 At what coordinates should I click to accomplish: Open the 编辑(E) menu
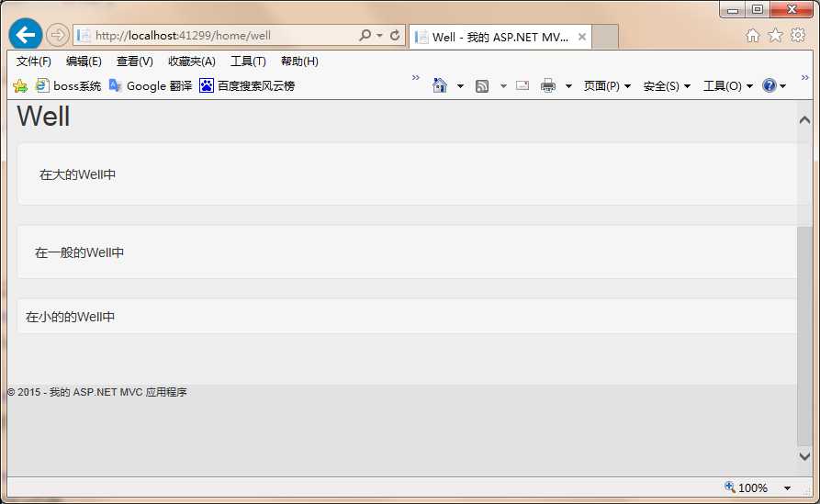coord(84,62)
